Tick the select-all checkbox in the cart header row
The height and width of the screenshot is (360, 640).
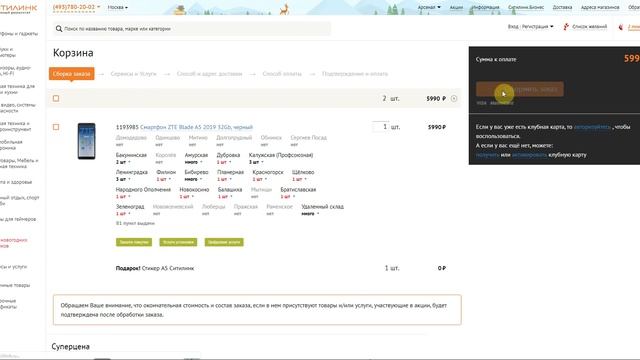tap(56, 98)
